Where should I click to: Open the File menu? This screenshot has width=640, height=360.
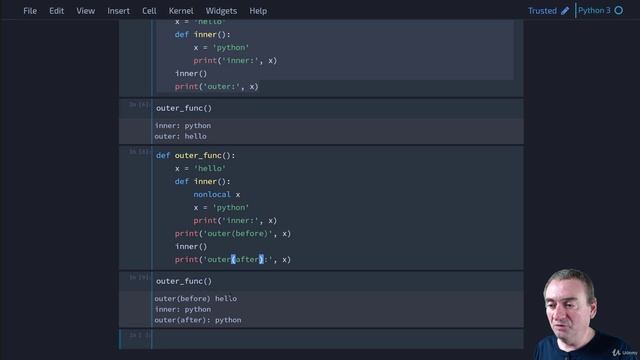(x=30, y=11)
